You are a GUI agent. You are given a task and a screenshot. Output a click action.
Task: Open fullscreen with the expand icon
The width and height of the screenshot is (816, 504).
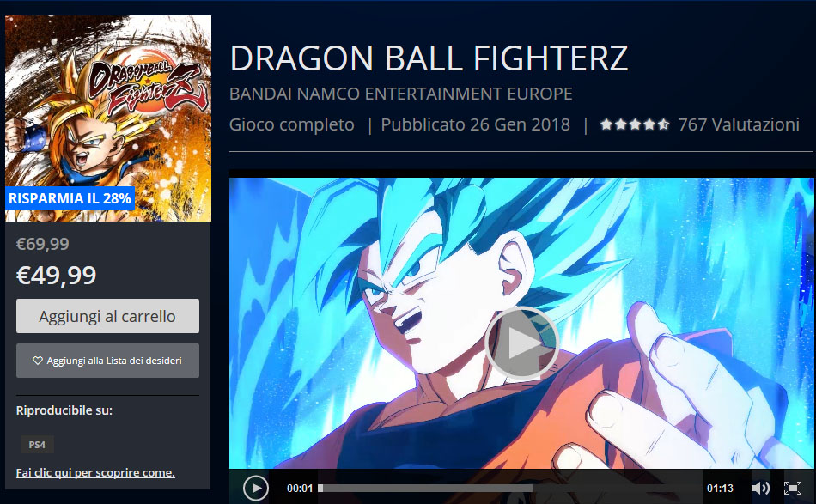tap(793, 488)
